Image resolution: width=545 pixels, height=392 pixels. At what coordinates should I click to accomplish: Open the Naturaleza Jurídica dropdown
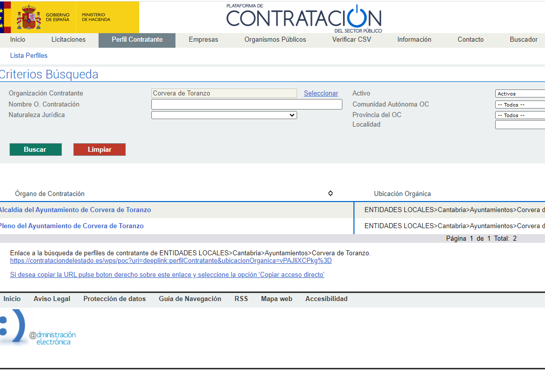tap(224, 115)
